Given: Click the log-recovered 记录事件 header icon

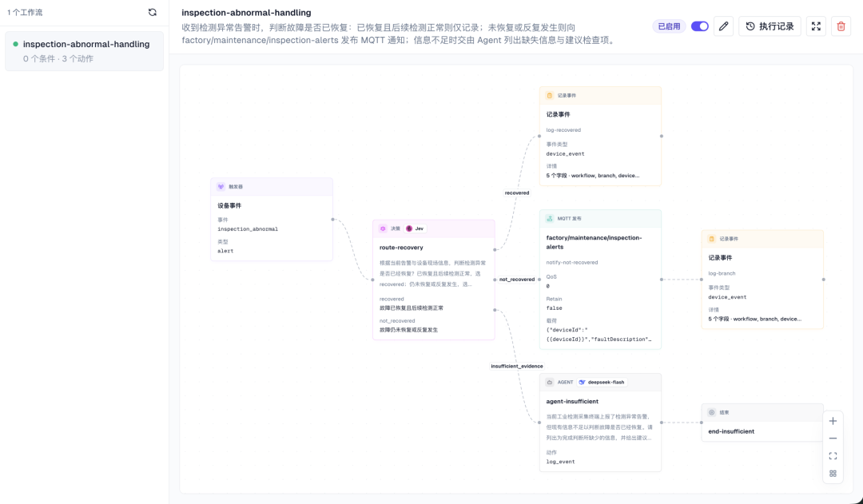Looking at the screenshot, I should click(549, 95).
